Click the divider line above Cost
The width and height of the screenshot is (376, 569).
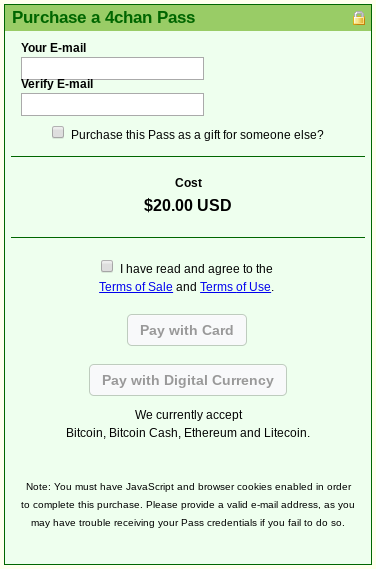coord(188,157)
